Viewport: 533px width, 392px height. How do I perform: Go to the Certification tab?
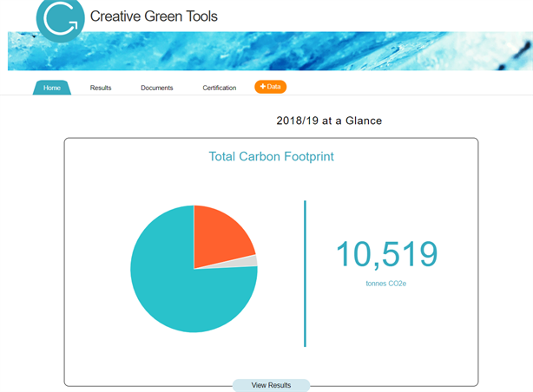pyautogui.click(x=219, y=88)
